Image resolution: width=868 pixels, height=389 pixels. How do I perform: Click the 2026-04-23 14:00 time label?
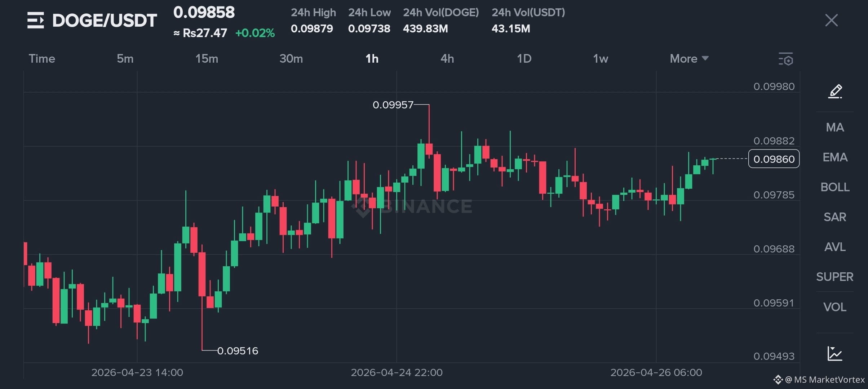tap(137, 372)
